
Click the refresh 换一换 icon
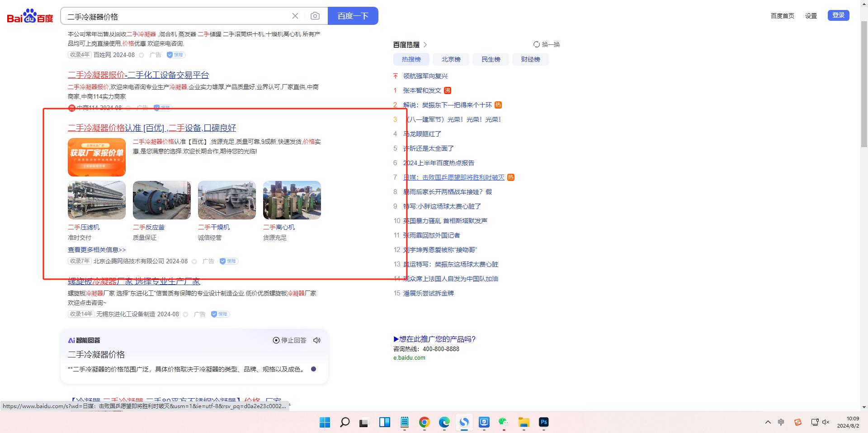537,44
